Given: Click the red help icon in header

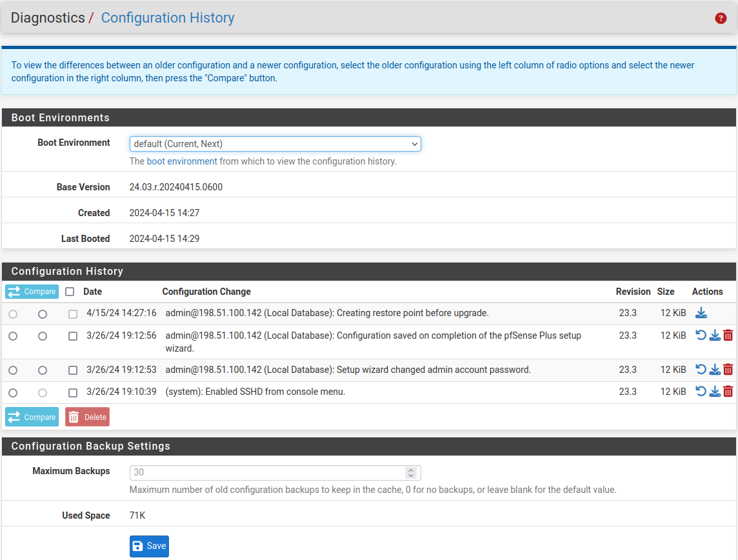Looking at the screenshot, I should coord(721,18).
